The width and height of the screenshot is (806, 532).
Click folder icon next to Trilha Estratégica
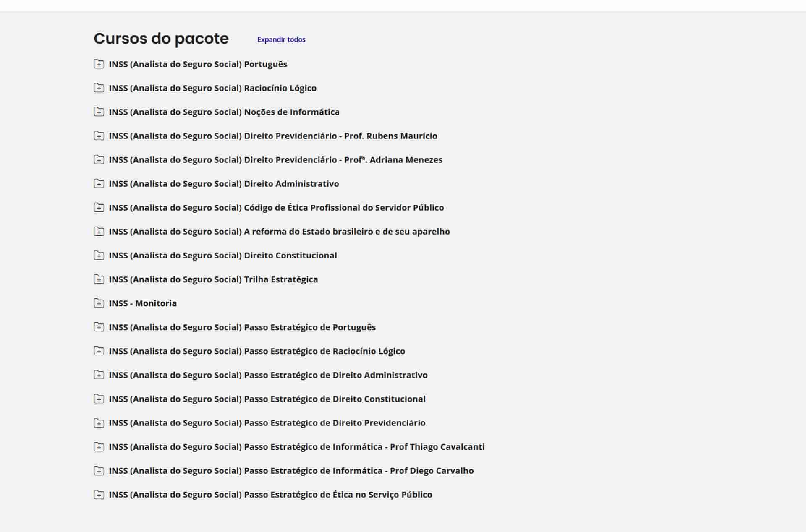(x=99, y=279)
